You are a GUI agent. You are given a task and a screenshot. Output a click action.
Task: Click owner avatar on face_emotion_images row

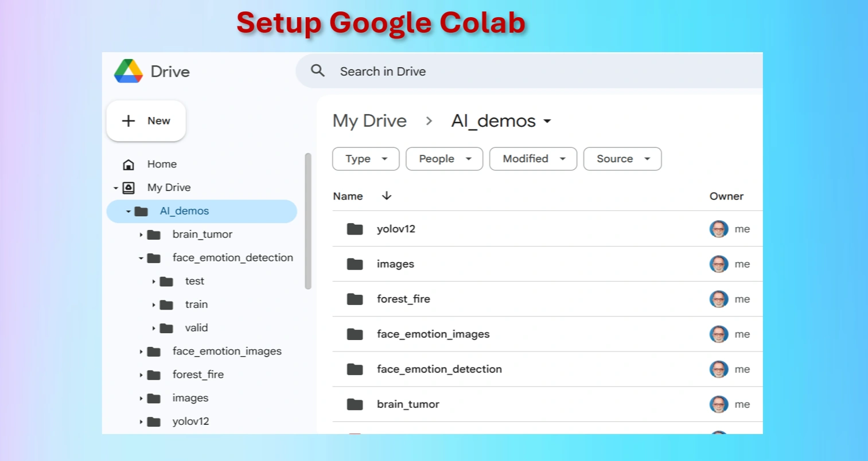[x=719, y=334]
